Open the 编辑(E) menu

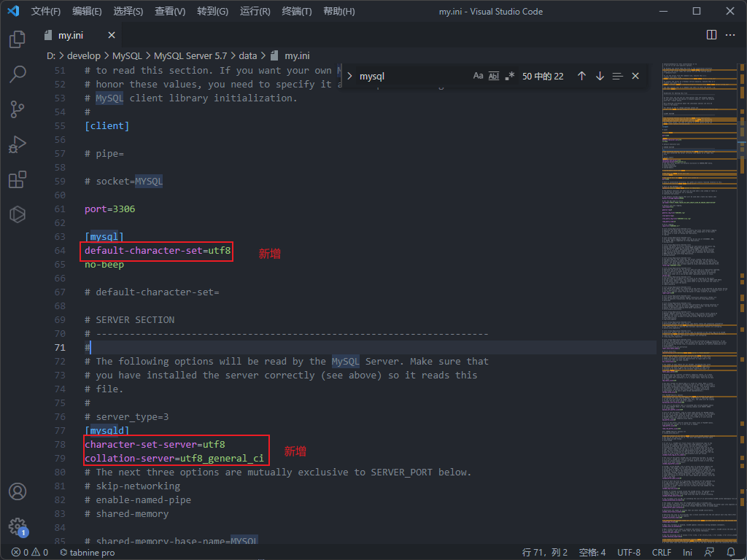point(87,11)
